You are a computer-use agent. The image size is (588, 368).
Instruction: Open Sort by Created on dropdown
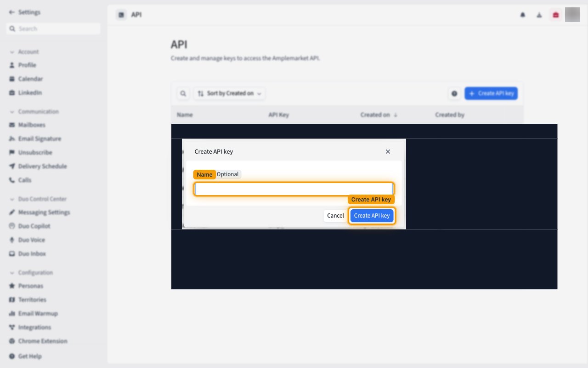coord(229,93)
